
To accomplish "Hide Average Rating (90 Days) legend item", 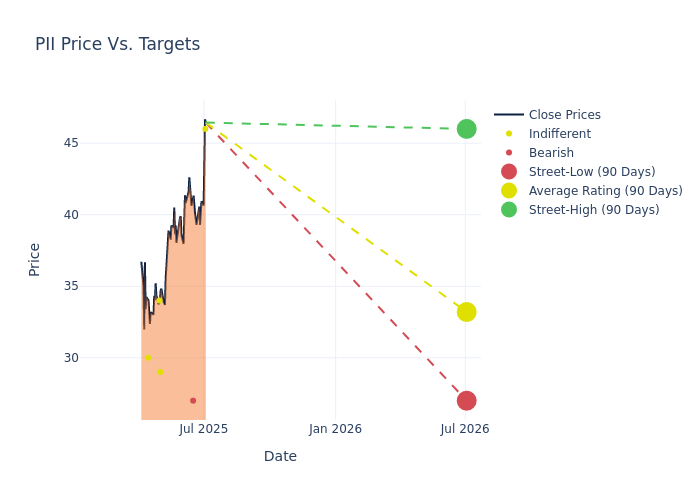I will (x=605, y=191).
